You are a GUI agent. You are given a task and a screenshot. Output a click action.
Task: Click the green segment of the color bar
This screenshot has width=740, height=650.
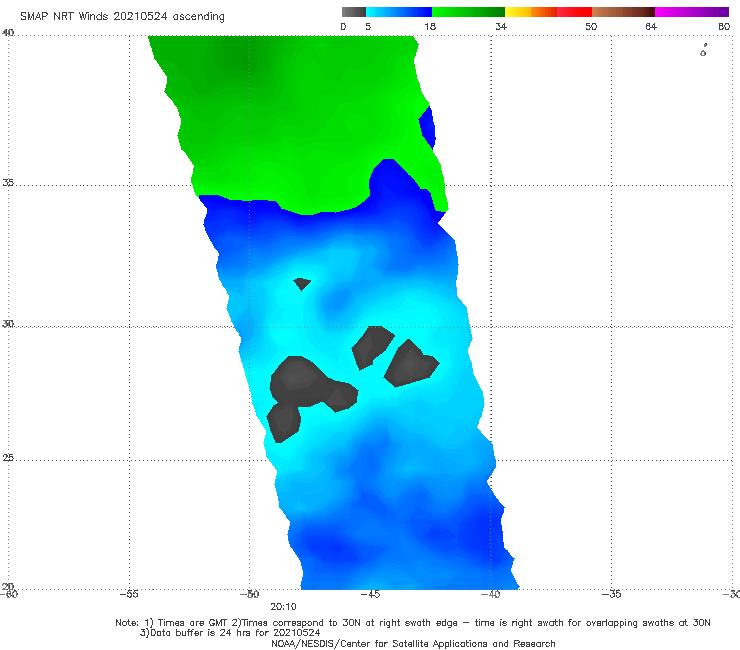[x=468, y=12]
